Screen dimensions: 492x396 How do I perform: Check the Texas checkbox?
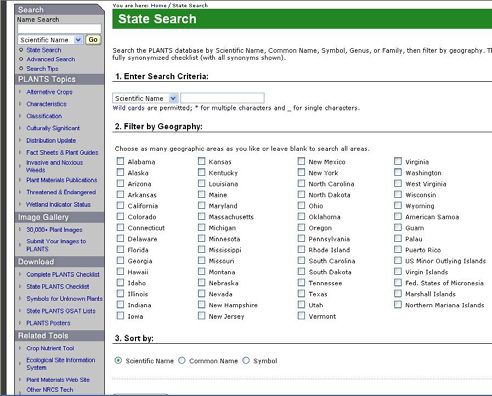coord(301,293)
